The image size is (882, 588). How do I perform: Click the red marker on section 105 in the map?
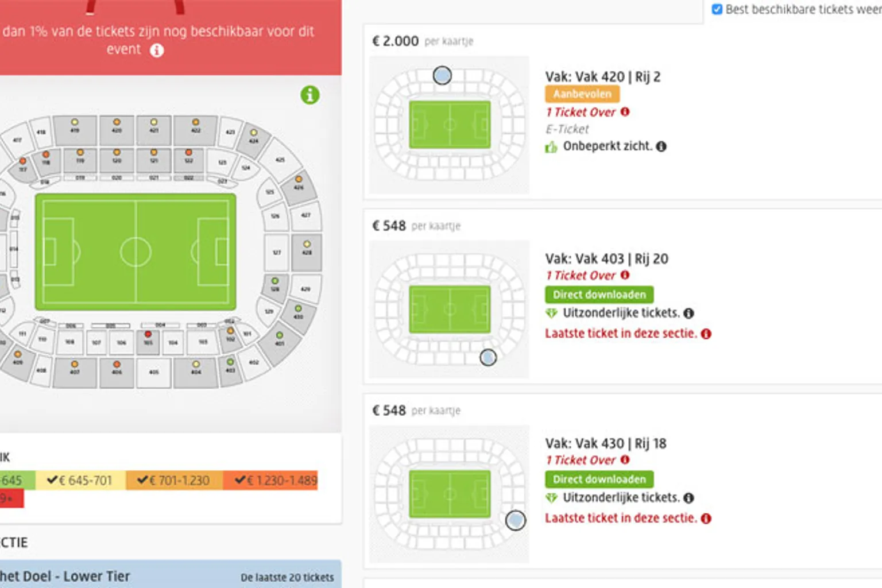(148, 334)
